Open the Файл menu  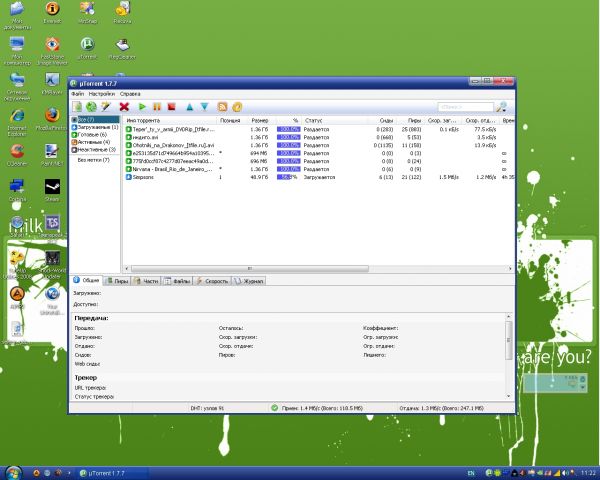77,93
